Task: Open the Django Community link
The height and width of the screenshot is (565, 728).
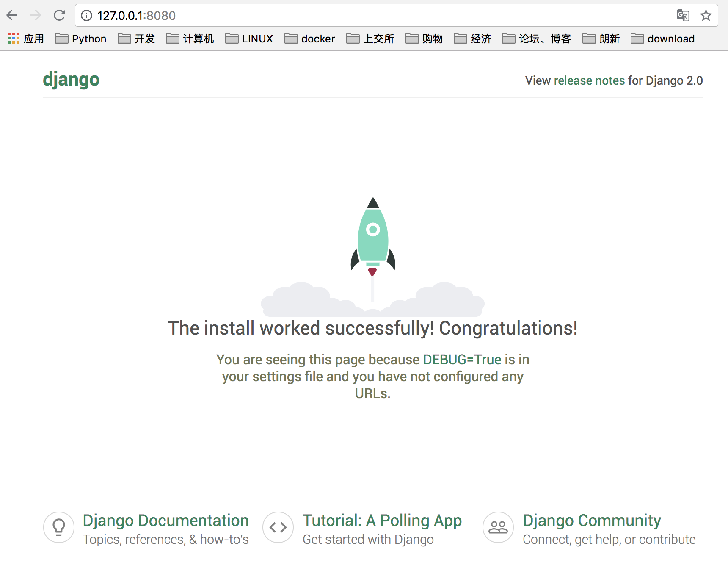Action: click(592, 521)
